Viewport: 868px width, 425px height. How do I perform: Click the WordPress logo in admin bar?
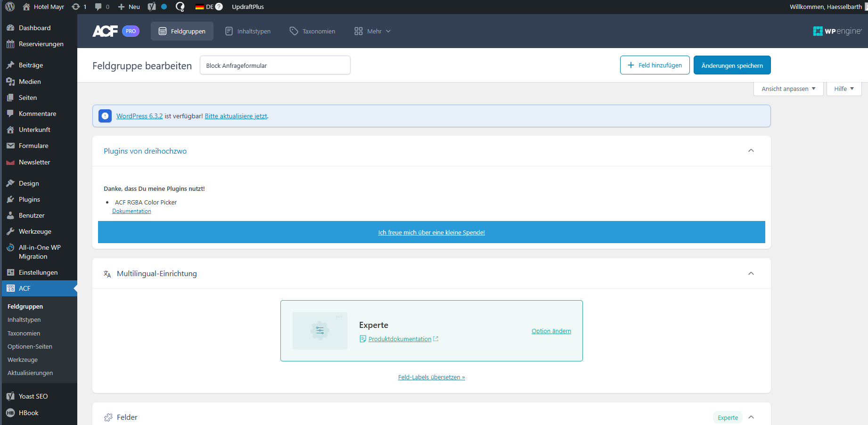pyautogui.click(x=10, y=7)
